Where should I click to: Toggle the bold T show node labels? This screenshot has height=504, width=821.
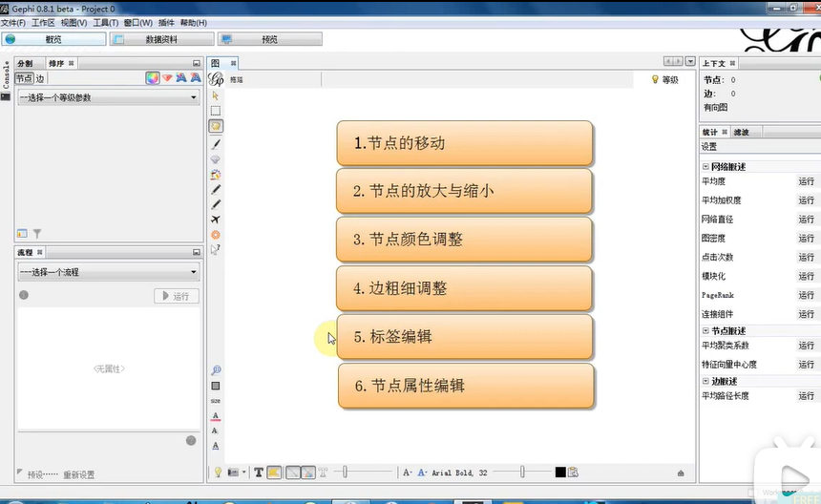pos(259,472)
